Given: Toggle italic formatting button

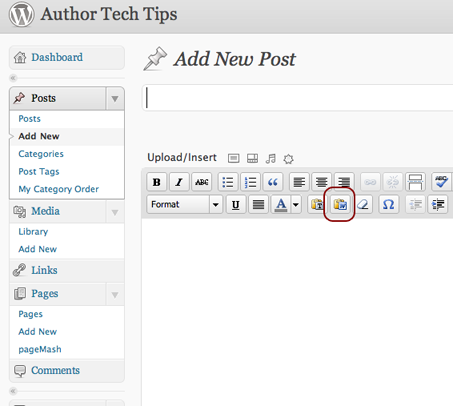Looking at the screenshot, I should pos(179,182).
